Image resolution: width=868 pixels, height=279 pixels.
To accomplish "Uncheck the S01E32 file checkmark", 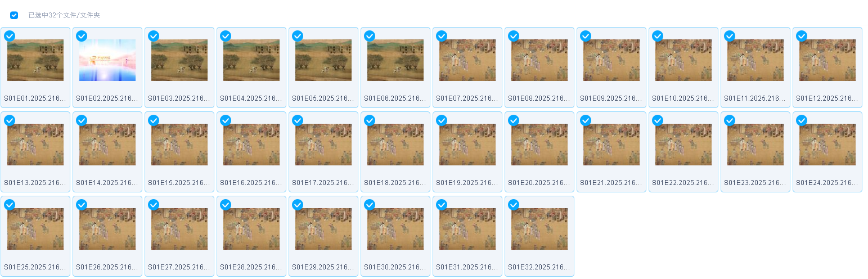I will (x=514, y=205).
